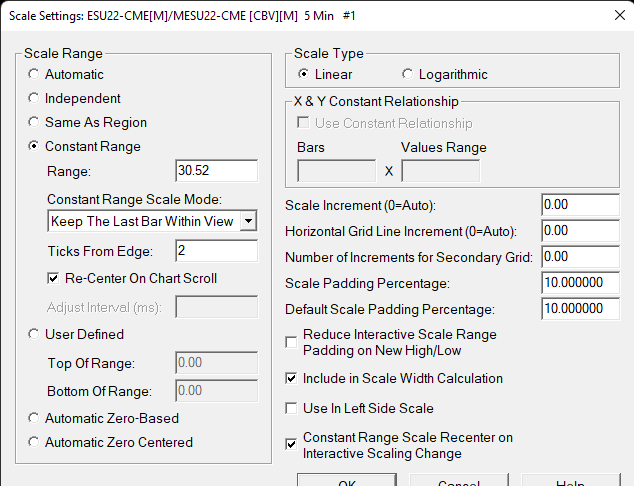The width and height of the screenshot is (634, 486).
Task: Choose Automatic Zero-Based scale range
Action: click(35, 418)
